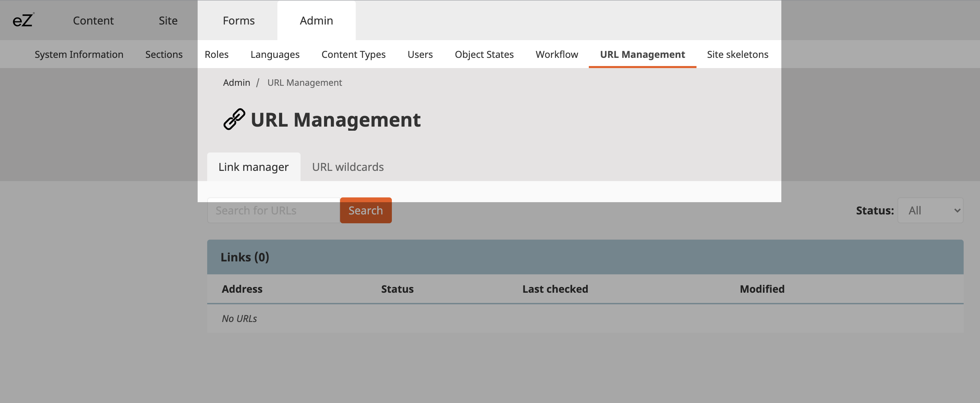Viewport: 980px width, 403px height.
Task: Open the Users admin page
Action: (420, 54)
